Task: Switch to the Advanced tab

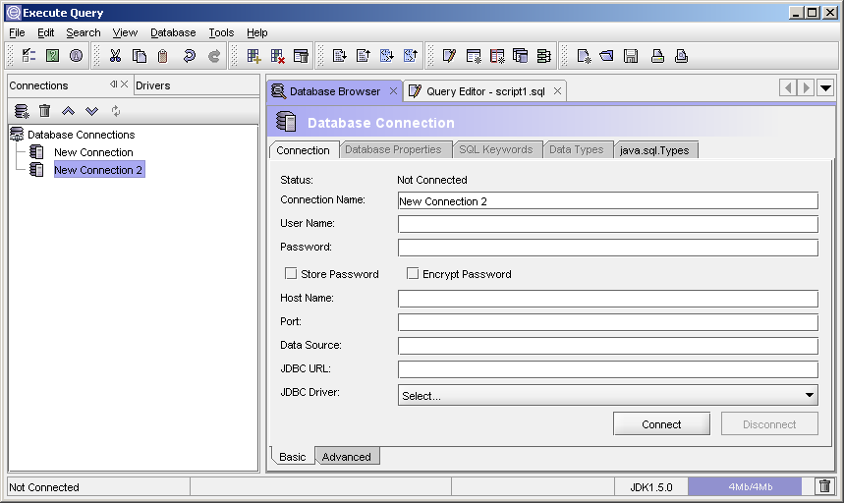Action: (x=347, y=457)
